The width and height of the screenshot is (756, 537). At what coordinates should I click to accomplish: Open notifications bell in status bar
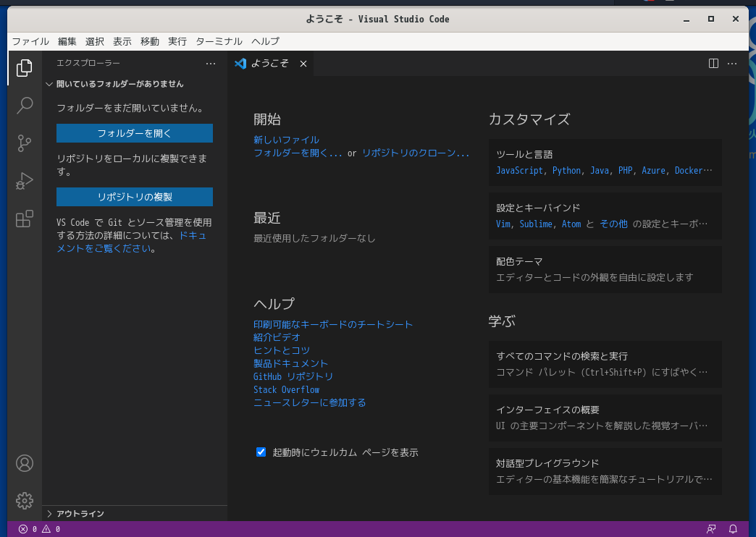[733, 529]
